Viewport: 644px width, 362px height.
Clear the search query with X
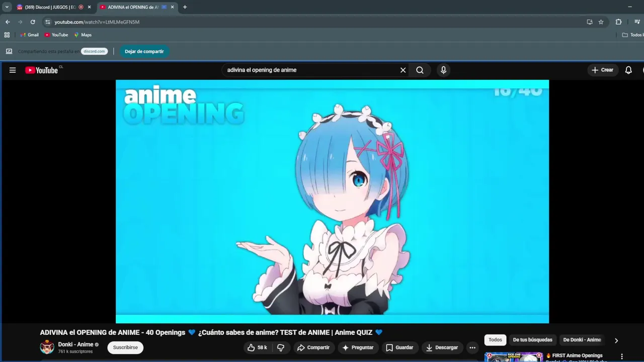403,70
